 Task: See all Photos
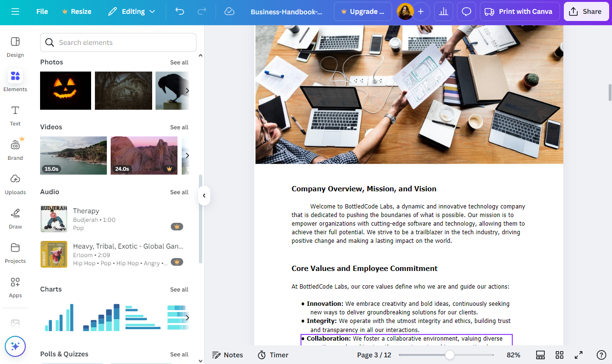click(179, 62)
